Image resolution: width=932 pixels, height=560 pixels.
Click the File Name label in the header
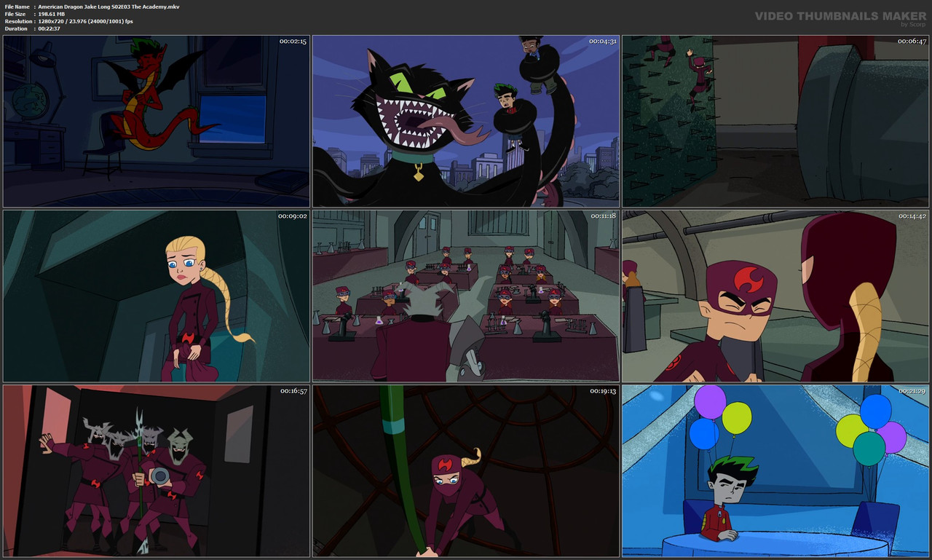coord(17,6)
